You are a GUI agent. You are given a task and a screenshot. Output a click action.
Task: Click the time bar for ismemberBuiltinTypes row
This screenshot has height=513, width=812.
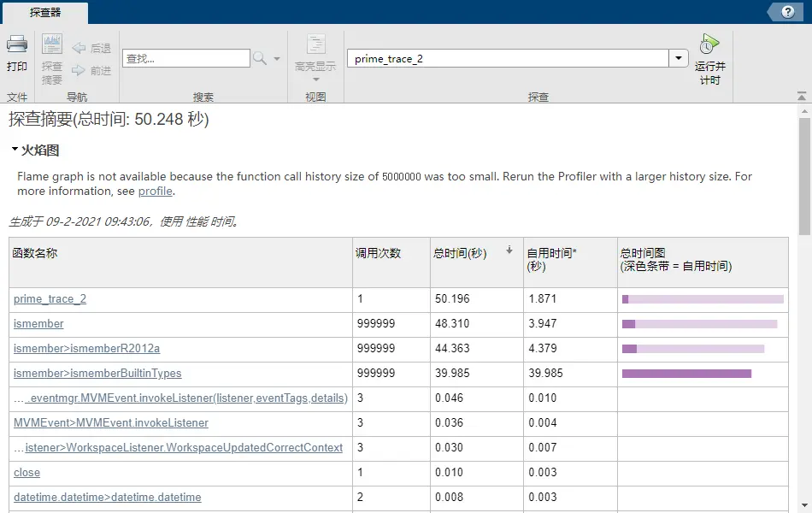[x=686, y=374]
